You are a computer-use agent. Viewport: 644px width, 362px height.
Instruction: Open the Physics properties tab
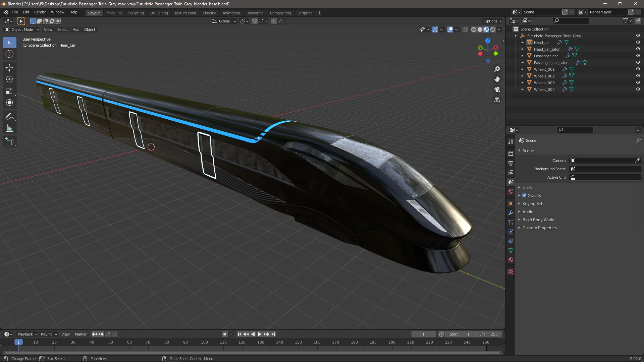[x=511, y=232]
